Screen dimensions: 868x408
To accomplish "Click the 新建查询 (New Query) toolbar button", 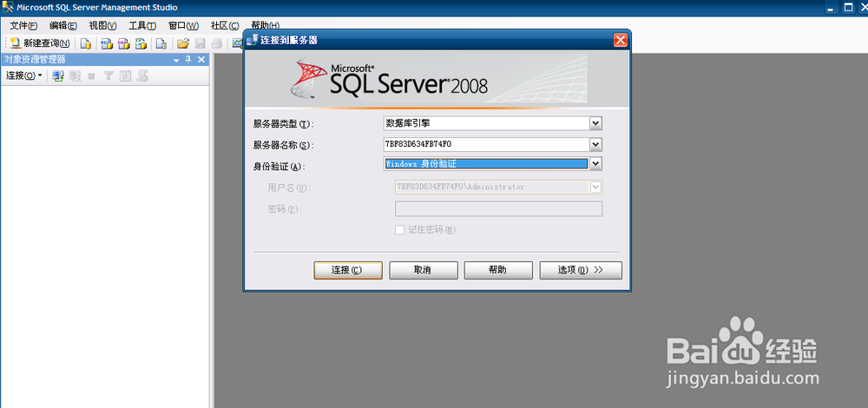I will [x=39, y=43].
